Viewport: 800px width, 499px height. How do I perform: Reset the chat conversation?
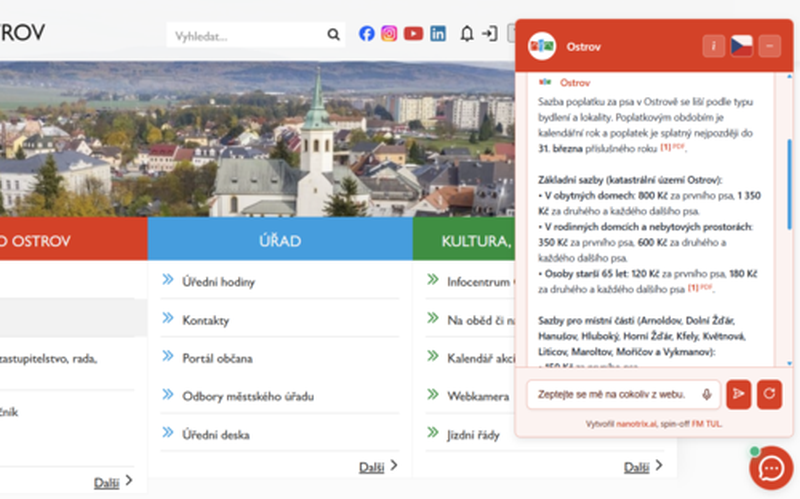pos(768,394)
